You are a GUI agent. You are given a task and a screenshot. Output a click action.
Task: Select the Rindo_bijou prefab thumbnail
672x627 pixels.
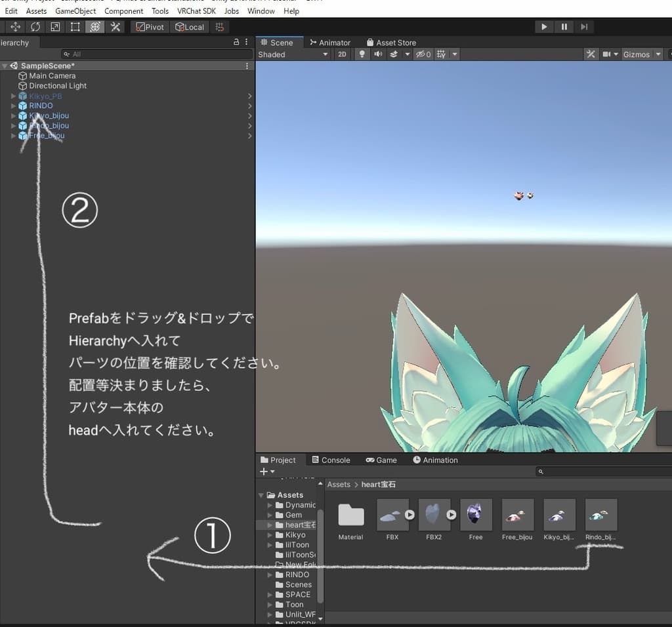click(601, 515)
